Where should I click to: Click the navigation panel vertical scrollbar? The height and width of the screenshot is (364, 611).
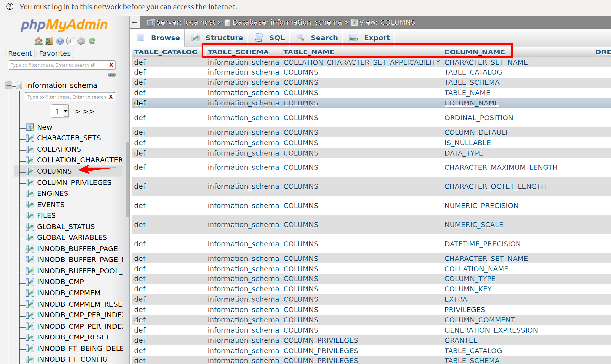coord(127,180)
